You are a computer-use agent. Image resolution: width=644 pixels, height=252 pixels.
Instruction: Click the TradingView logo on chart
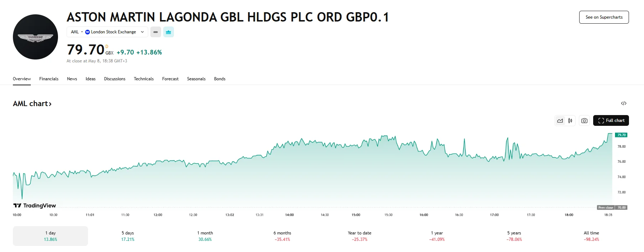(x=35, y=205)
